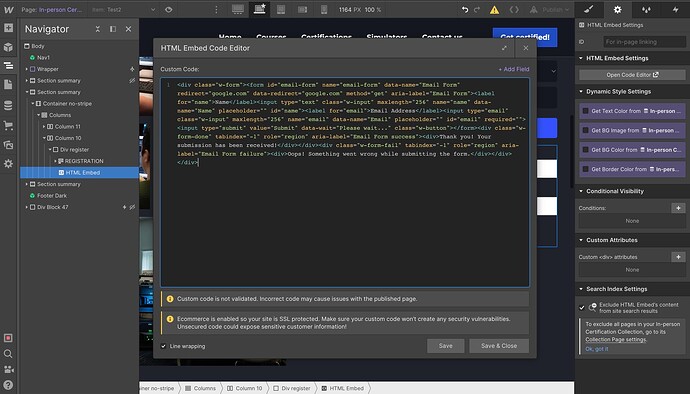The image size is (690, 394).
Task: Switch to tablet breakpoint
Action: [281, 9]
